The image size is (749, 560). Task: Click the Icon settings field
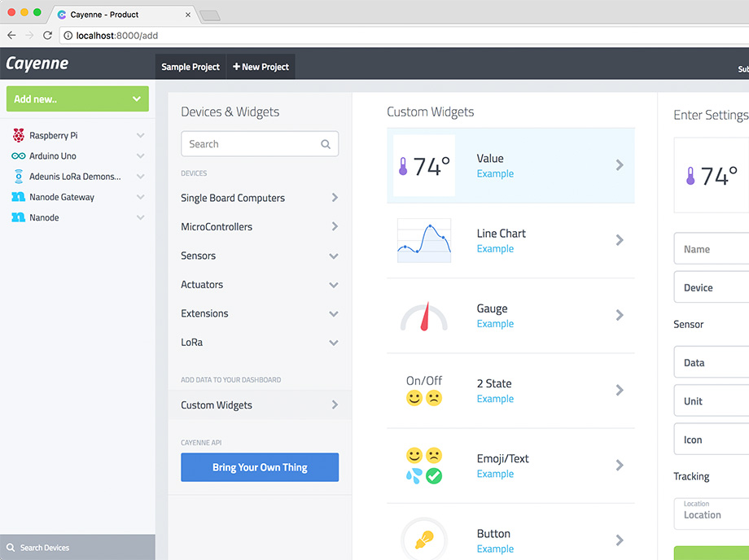(x=712, y=440)
